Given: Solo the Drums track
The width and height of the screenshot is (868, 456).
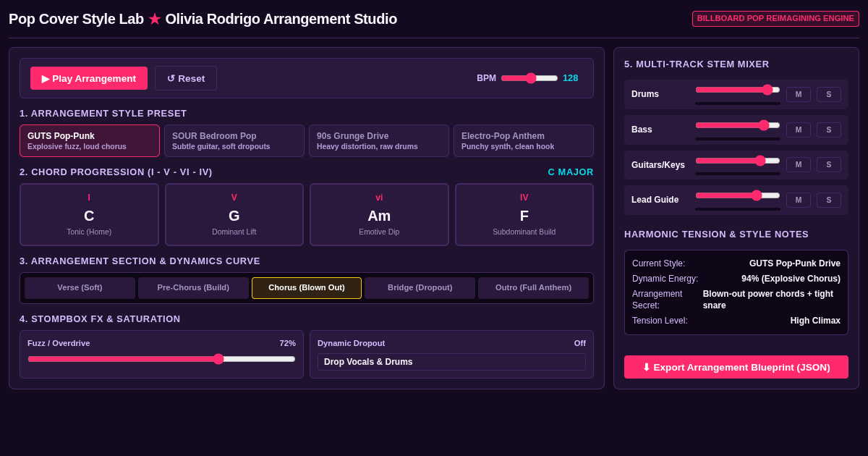Looking at the screenshot, I should click(829, 94).
